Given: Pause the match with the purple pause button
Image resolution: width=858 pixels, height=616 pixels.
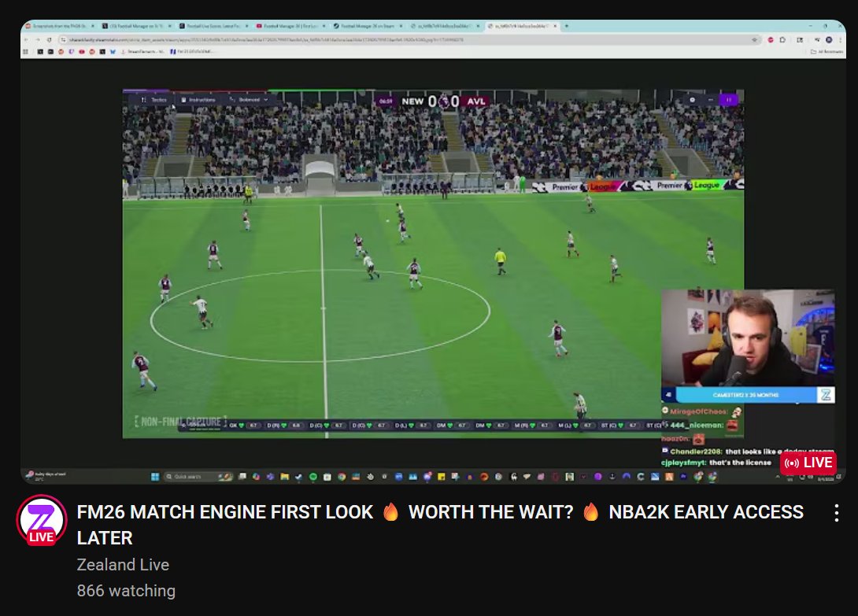Looking at the screenshot, I should pos(728,100).
